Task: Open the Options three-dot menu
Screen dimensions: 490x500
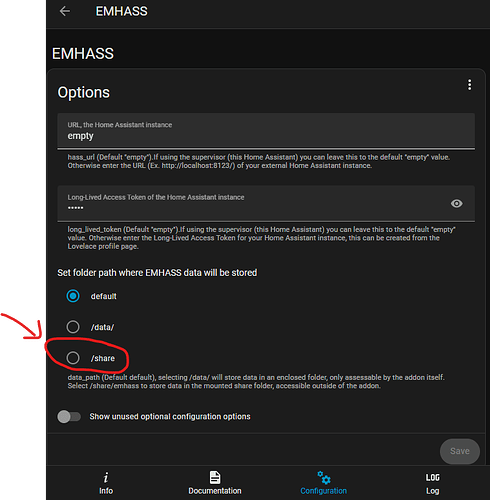Action: pos(469,85)
